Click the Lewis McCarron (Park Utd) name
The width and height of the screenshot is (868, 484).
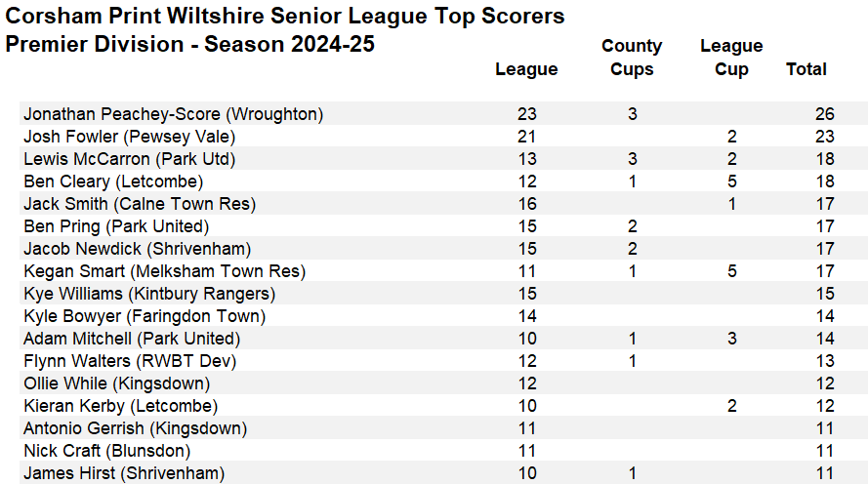[129, 159]
